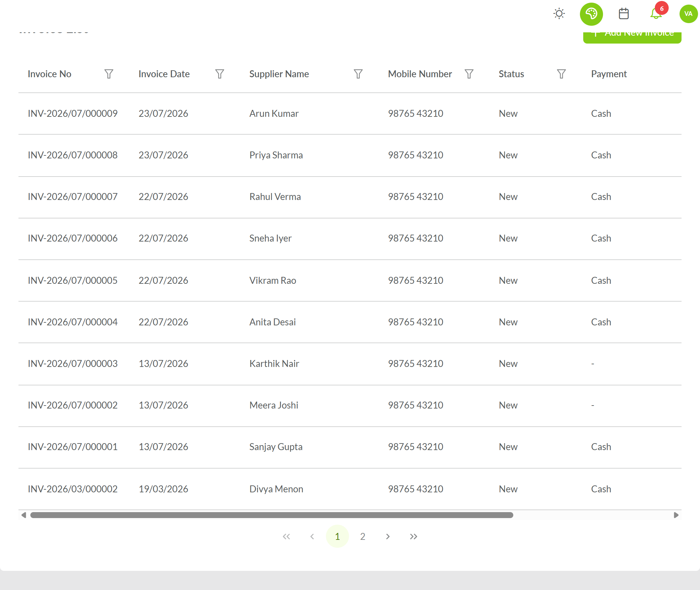
Task: Select invoice INV-2026/07/000008
Action: point(73,155)
